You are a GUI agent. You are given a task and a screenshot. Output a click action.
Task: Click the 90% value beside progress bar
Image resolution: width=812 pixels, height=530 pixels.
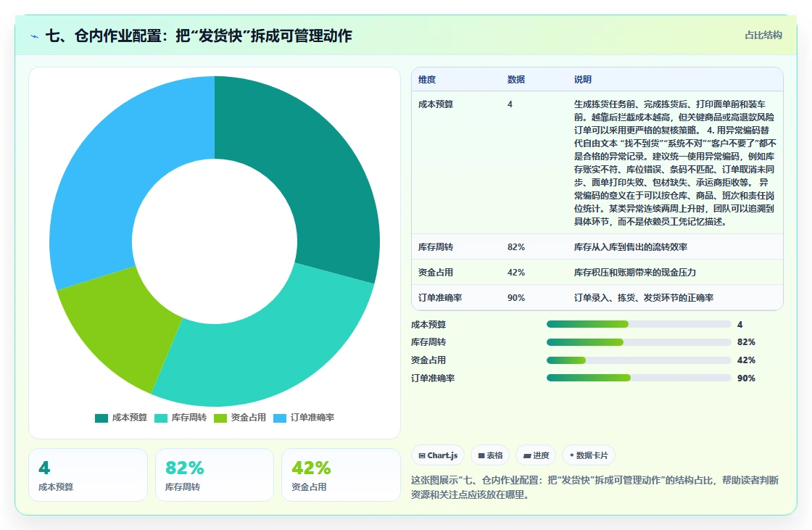tap(746, 378)
